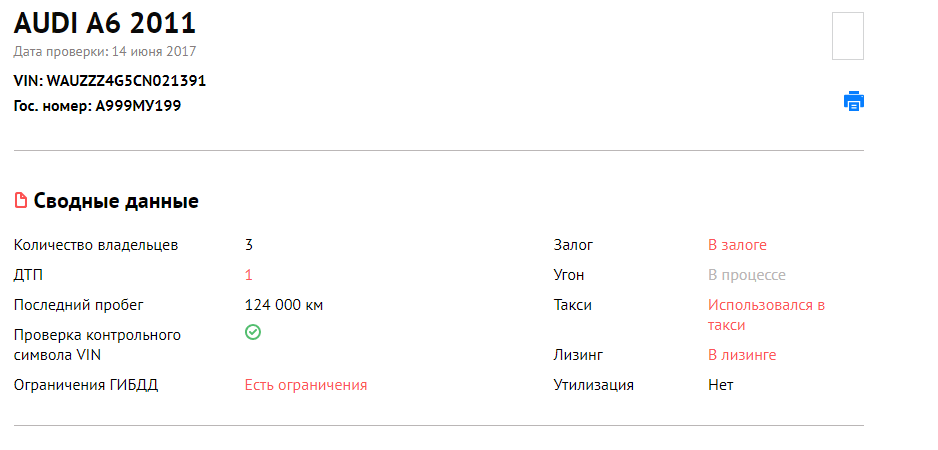Image resolution: width=938 pixels, height=450 pixels.
Task: Click the AUDI A6 2011 title
Action: 105,23
